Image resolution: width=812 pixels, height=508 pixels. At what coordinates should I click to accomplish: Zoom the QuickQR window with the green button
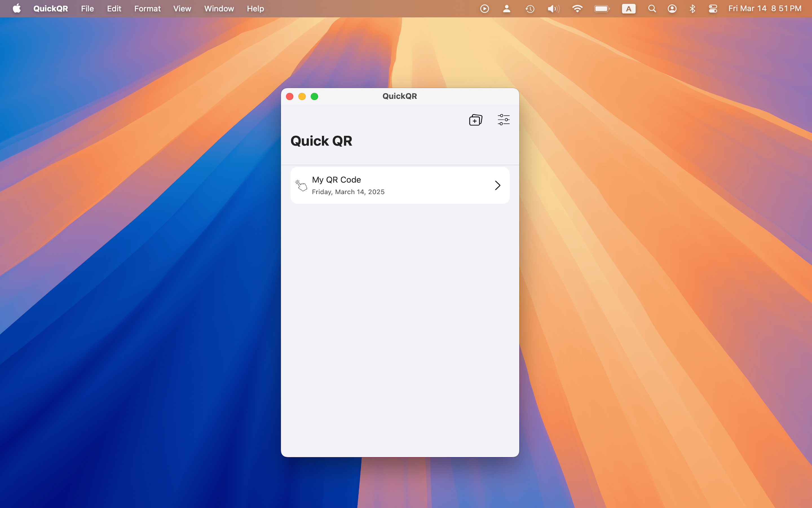click(314, 97)
